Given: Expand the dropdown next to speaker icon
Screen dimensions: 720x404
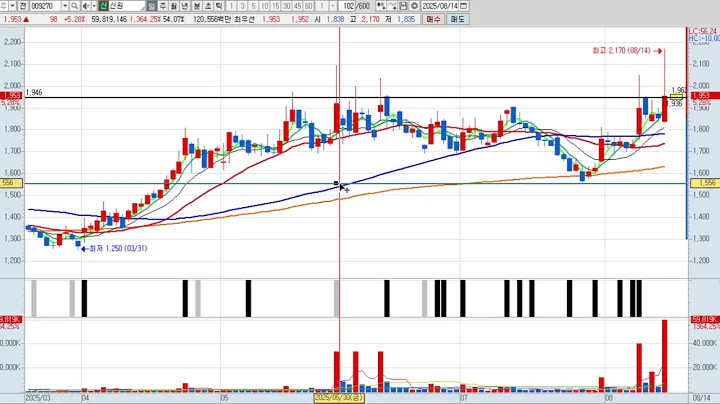Looking at the screenshot, I should click(x=94, y=6).
